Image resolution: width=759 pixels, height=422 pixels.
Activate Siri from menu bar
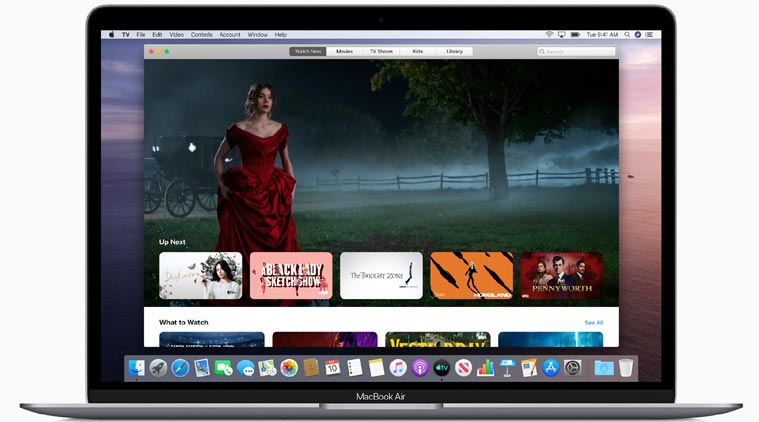638,35
